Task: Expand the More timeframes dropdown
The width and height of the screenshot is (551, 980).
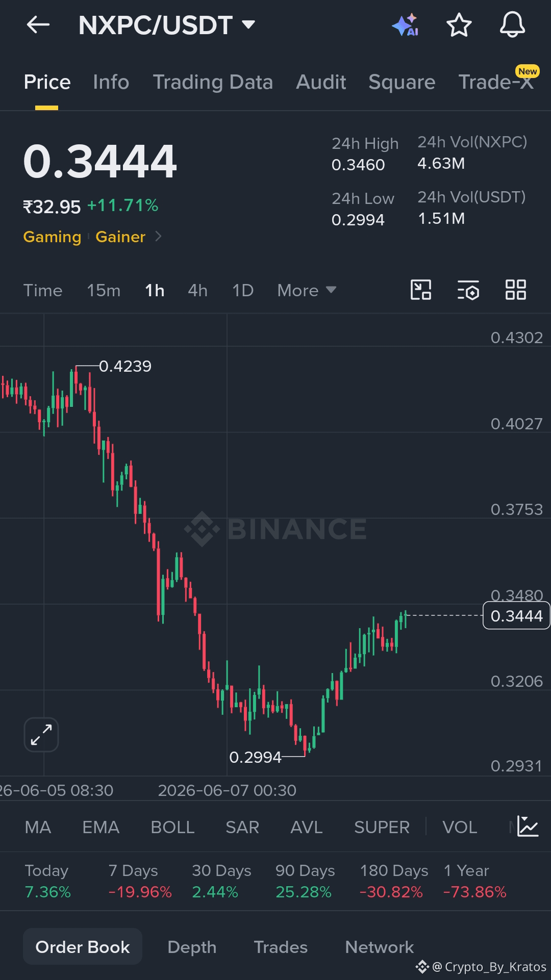Action: pos(307,290)
